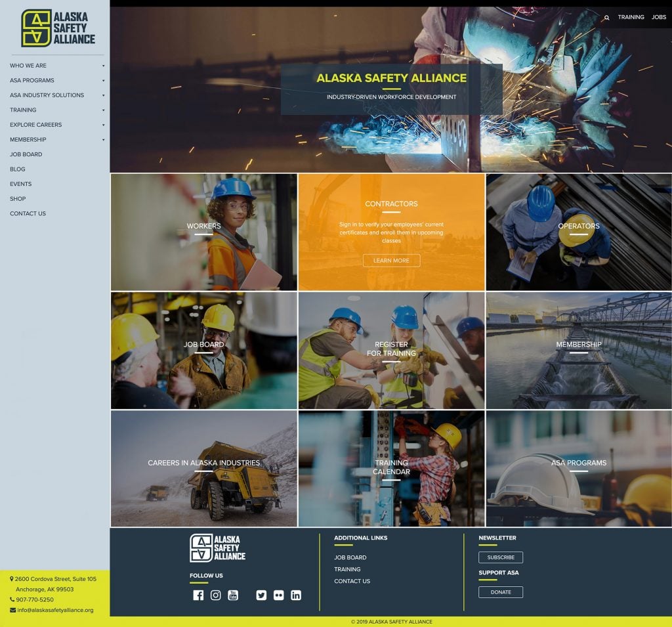The height and width of the screenshot is (627, 672).
Task: Open the Training Calendar tile
Action: point(391,468)
